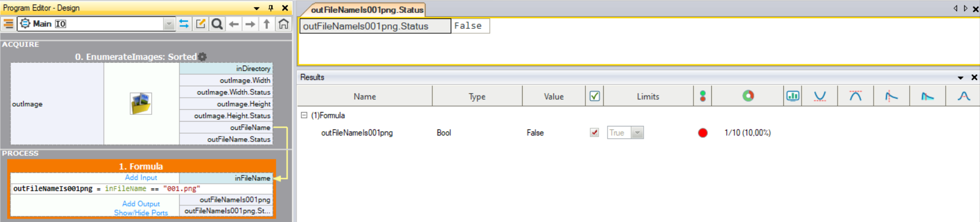Navigate back with the left arrow

tap(234, 24)
